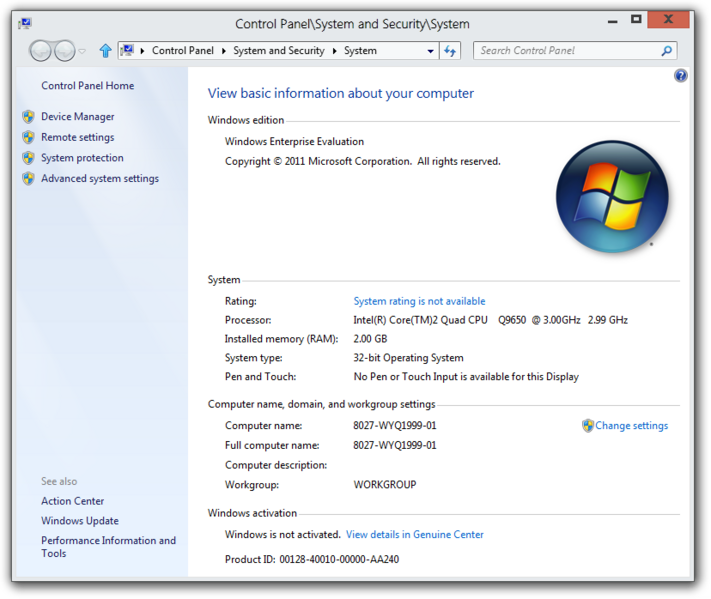Open Windows Update from See also
Image resolution: width=711 pixels, height=599 pixels.
point(79,521)
